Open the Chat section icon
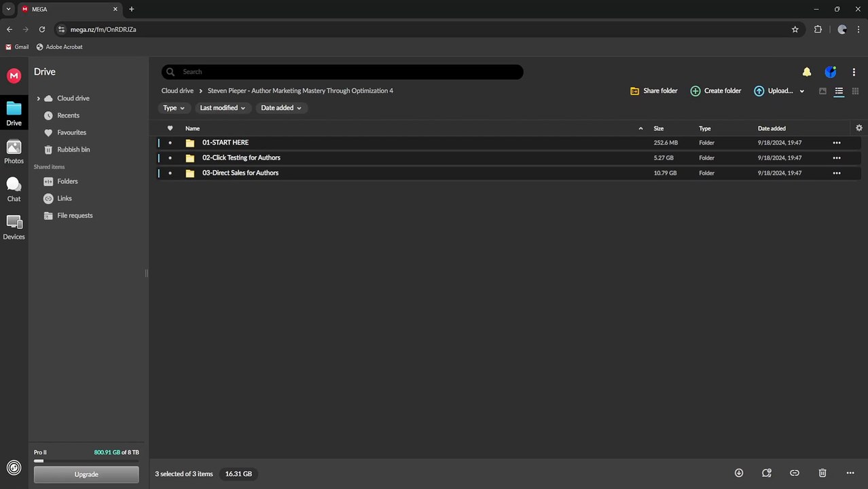Viewport: 868px width, 489px height. [x=14, y=189]
